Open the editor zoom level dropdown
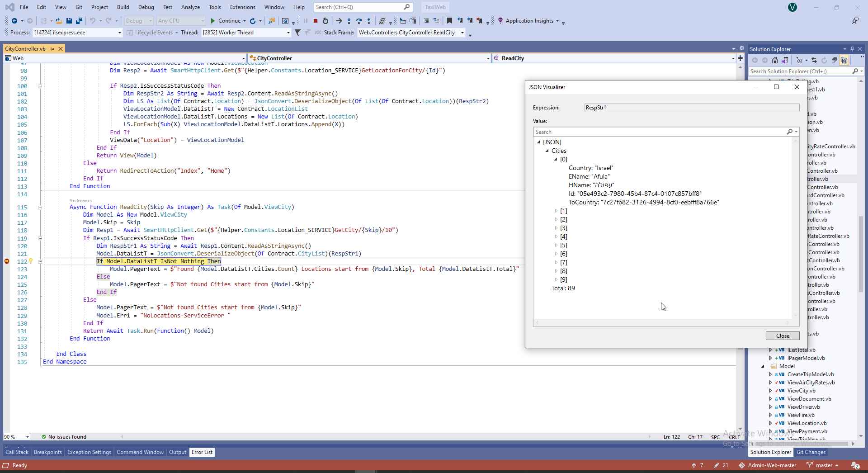Image resolution: width=868 pixels, height=473 pixels. click(28, 437)
